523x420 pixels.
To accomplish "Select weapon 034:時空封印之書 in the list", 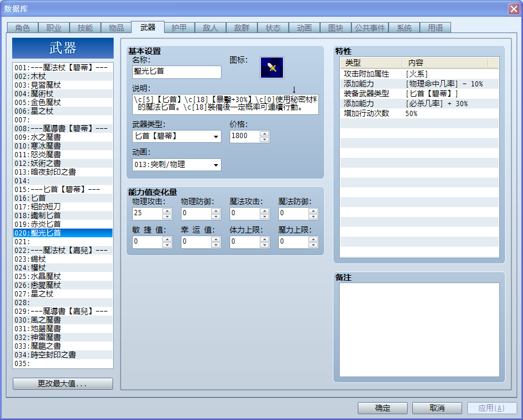I will [x=63, y=354].
